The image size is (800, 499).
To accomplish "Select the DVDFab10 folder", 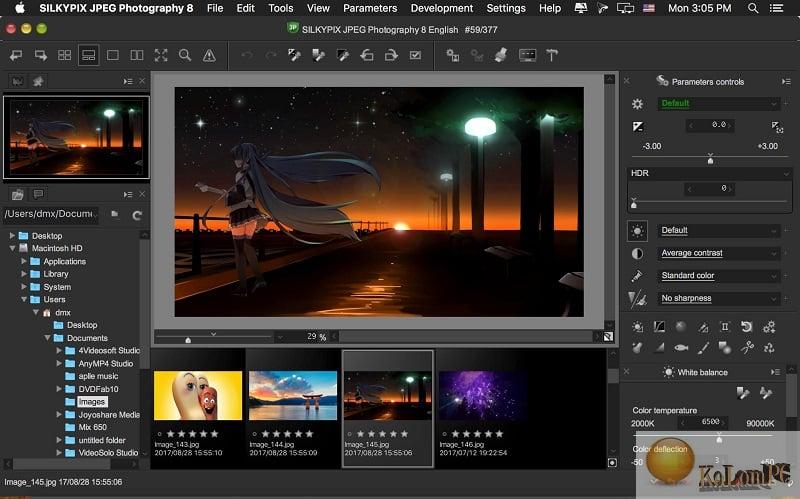I will click(x=98, y=389).
